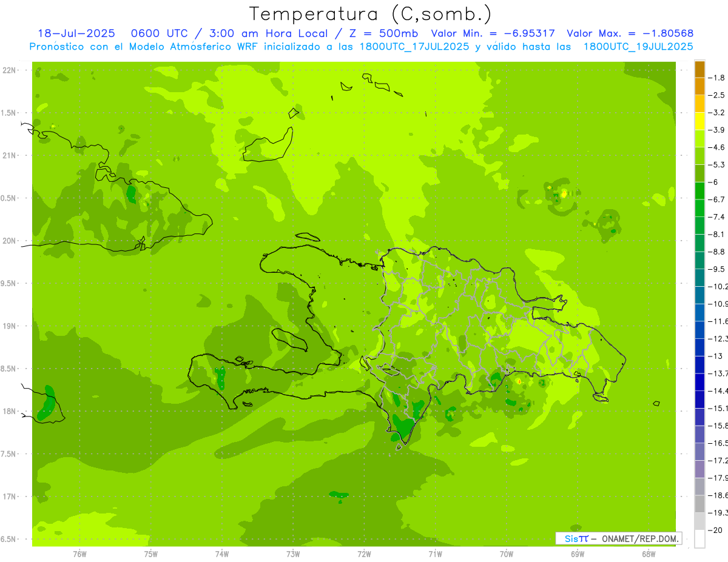Click the '-11.6' colorbar value
The height and width of the screenshot is (562, 728).
click(x=718, y=321)
